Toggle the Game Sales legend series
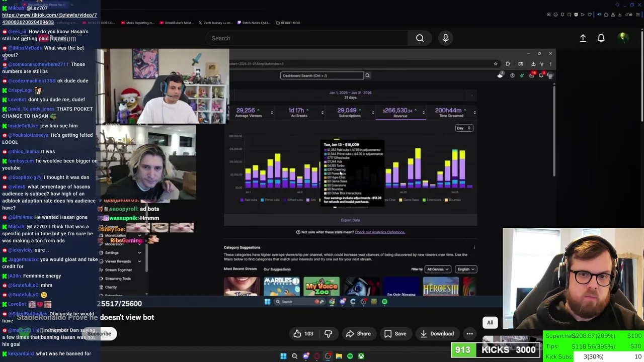Screen dimensions: 644x362 tap(410, 200)
